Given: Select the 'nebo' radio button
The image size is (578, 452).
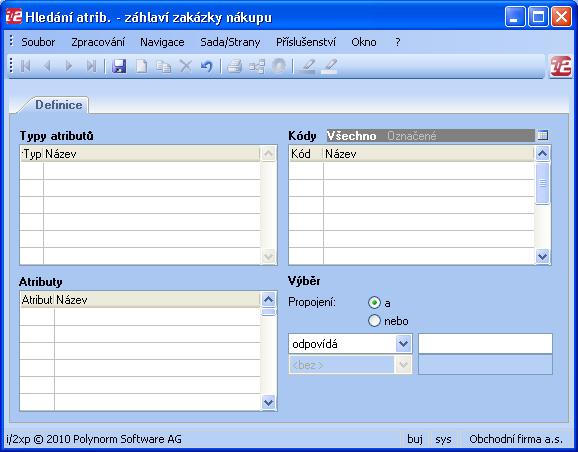Looking at the screenshot, I should [374, 321].
